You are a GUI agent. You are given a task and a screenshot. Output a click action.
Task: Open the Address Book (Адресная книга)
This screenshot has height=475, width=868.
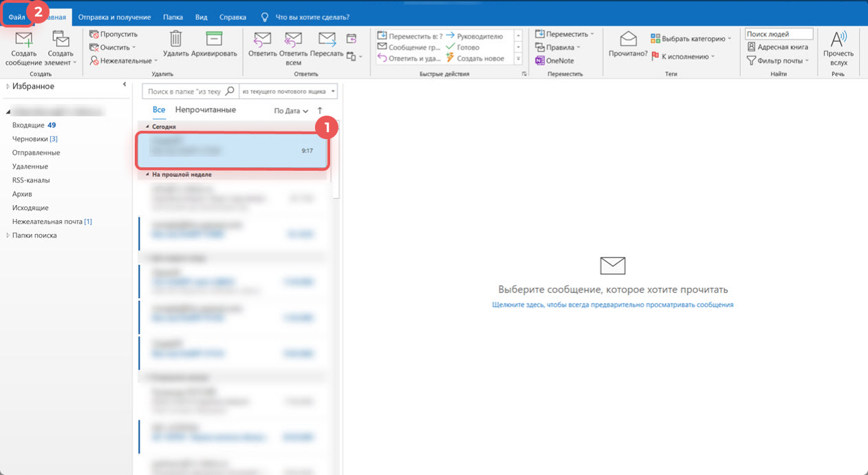[x=778, y=47]
